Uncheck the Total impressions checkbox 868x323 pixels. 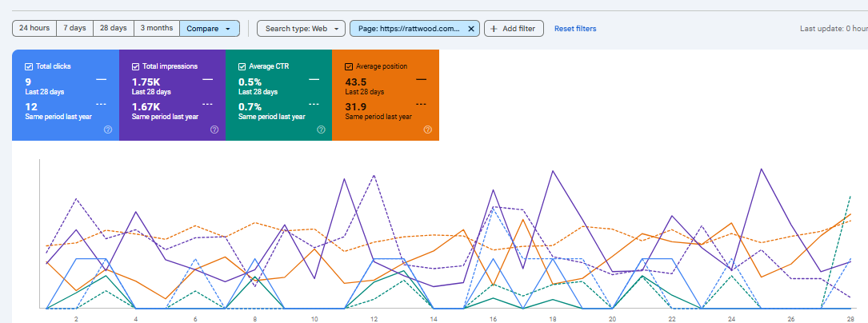coord(135,66)
